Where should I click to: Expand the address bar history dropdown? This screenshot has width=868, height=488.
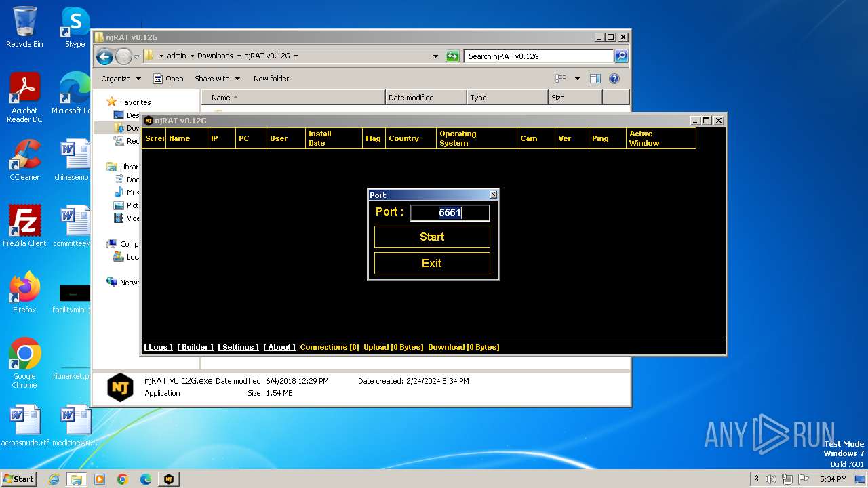(435, 56)
